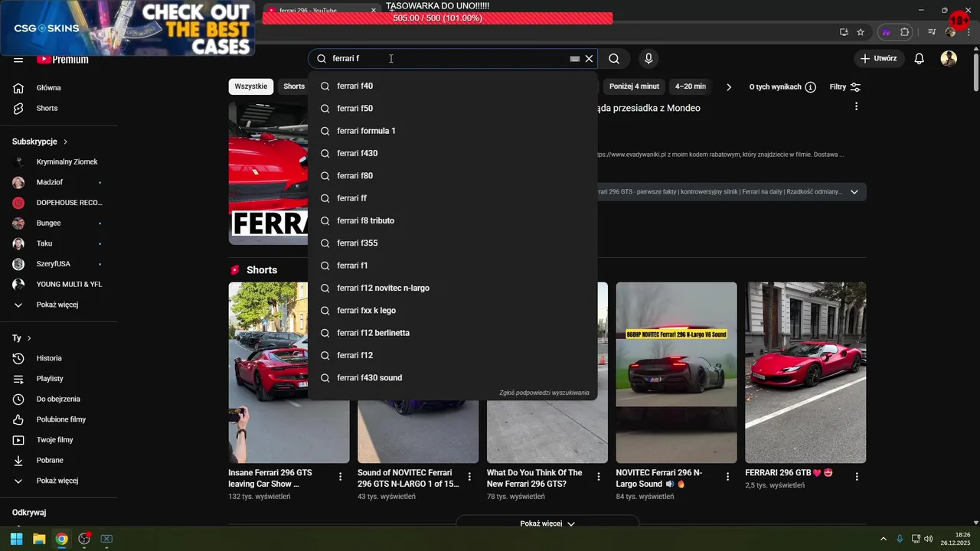The height and width of the screenshot is (551, 980).
Task: Click the YouTube Premium logo
Action: click(x=63, y=60)
